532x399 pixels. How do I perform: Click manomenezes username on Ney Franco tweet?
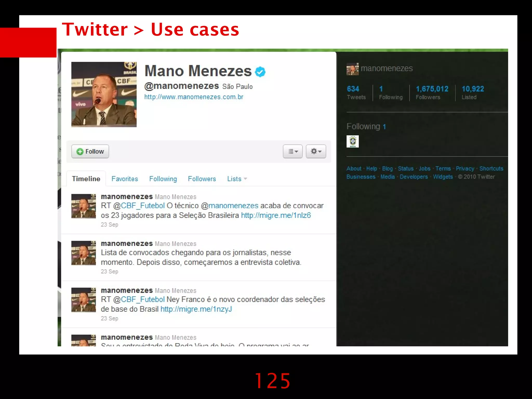127,290
